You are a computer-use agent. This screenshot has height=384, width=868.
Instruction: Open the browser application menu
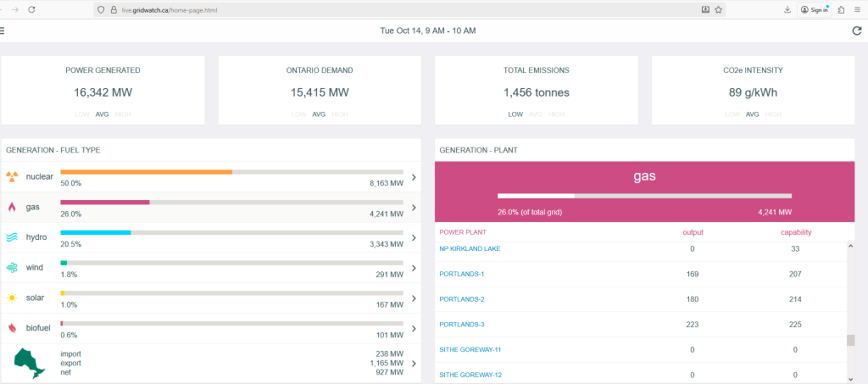857,9
